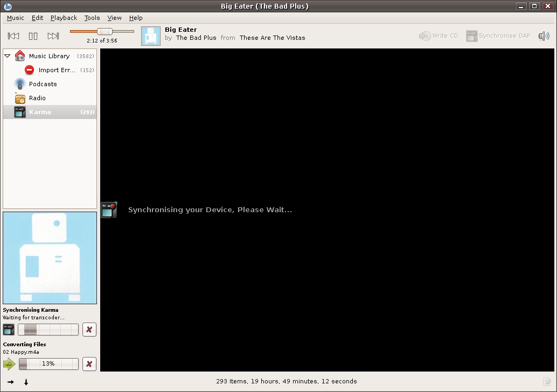Viewport: 557px width, 392px height.
Task: Click the "Waiting for transcoder..." status text
Action: pos(34,318)
